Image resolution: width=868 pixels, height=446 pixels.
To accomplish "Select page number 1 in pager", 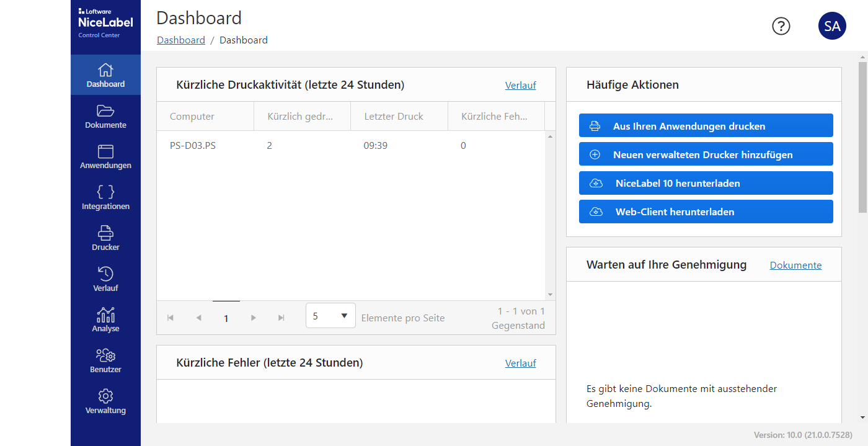I will (226, 318).
